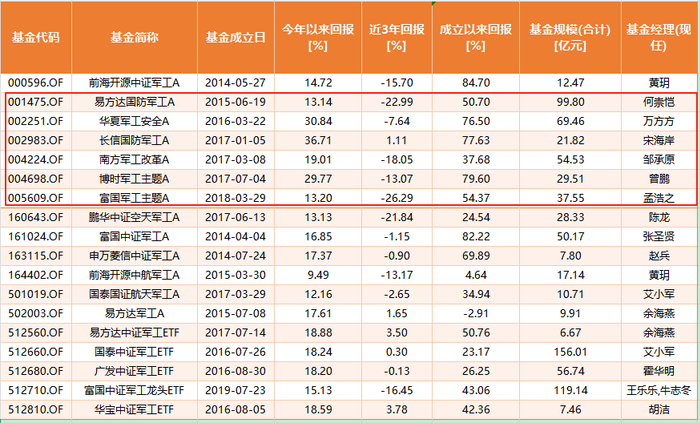Click fund code 501019.OF
Screen dimensions: 700x423
(x=36, y=294)
